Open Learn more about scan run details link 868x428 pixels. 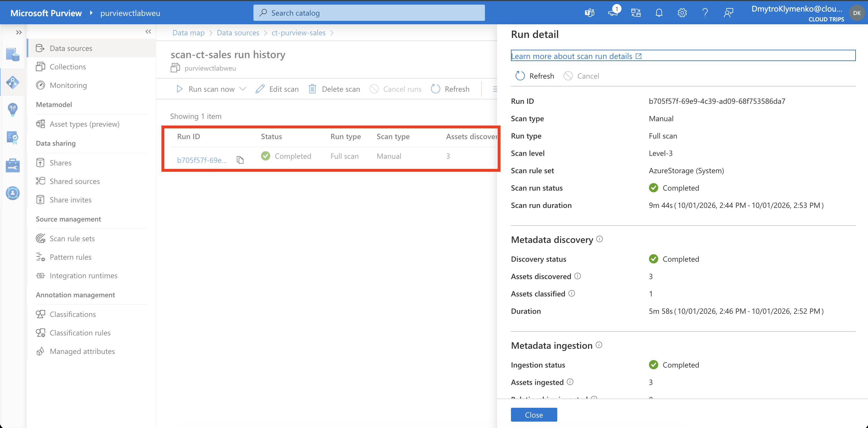click(576, 56)
